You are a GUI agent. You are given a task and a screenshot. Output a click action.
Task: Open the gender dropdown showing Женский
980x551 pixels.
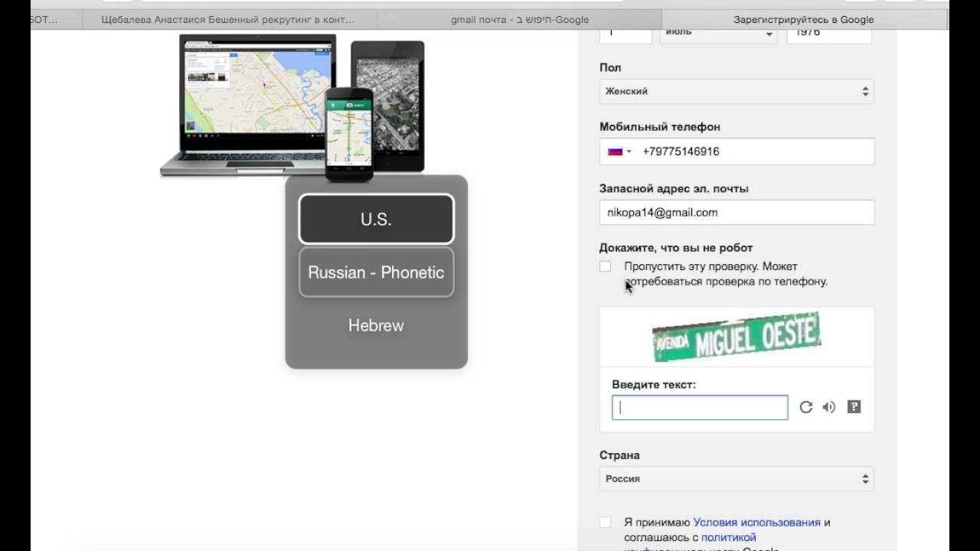pyautogui.click(x=737, y=91)
